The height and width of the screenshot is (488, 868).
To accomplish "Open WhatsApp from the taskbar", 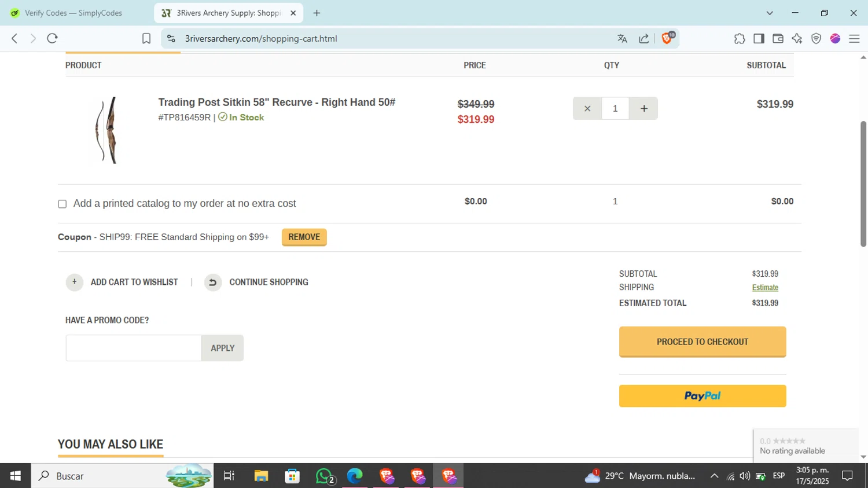I will pos(324,476).
